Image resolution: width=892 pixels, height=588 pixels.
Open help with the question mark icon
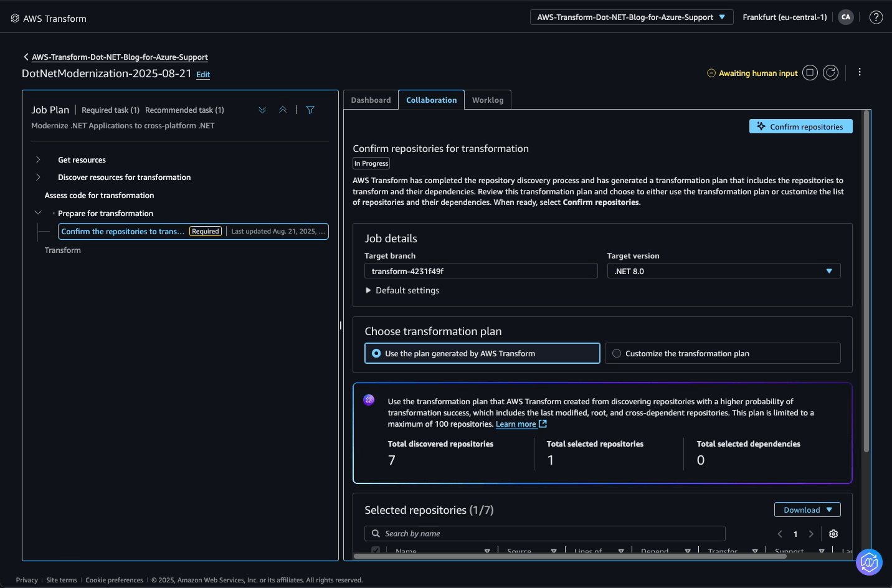[876, 17]
